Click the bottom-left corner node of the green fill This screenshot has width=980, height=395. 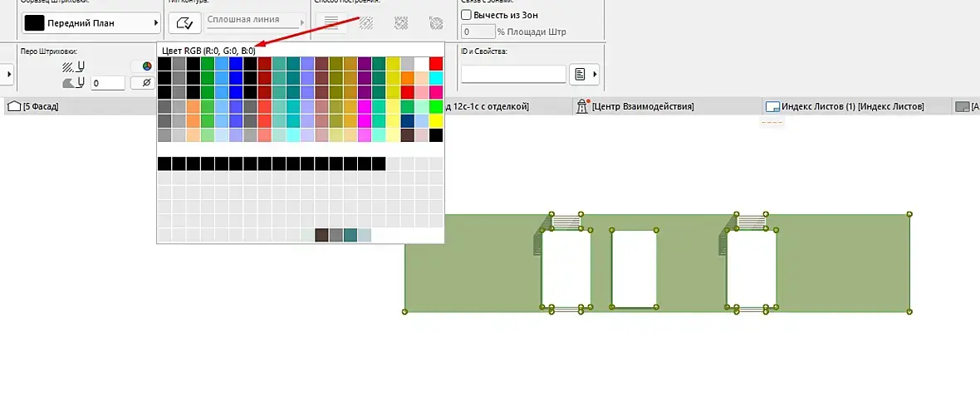coord(405,311)
